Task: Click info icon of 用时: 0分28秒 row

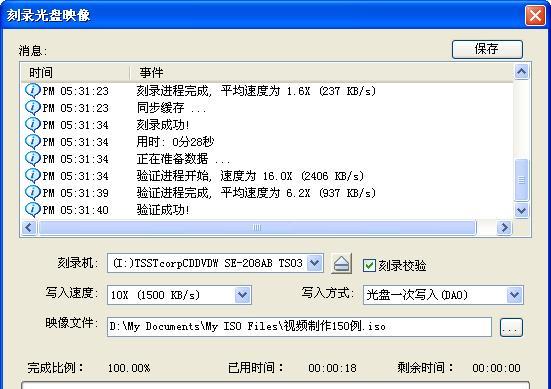Action: (x=33, y=141)
